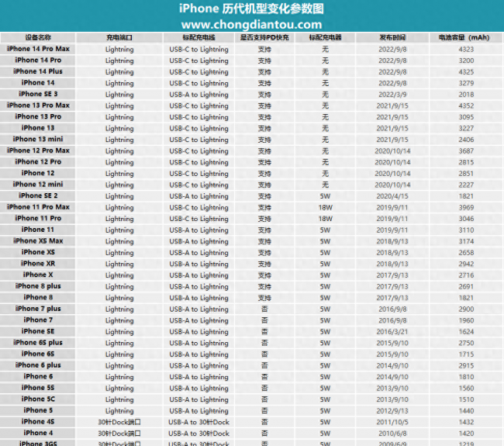This screenshot has width=504, height=446.
Task: Click battery capacity value 4352
Action: (x=466, y=105)
